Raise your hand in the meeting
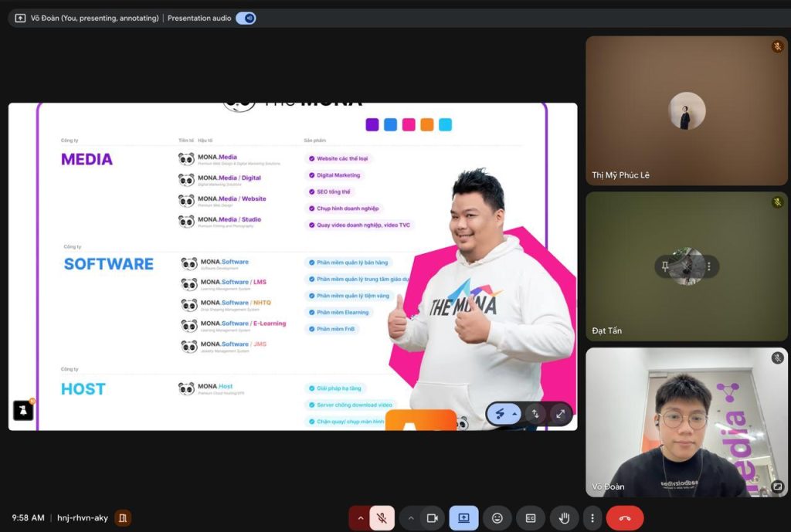The width and height of the screenshot is (791, 532). click(564, 518)
